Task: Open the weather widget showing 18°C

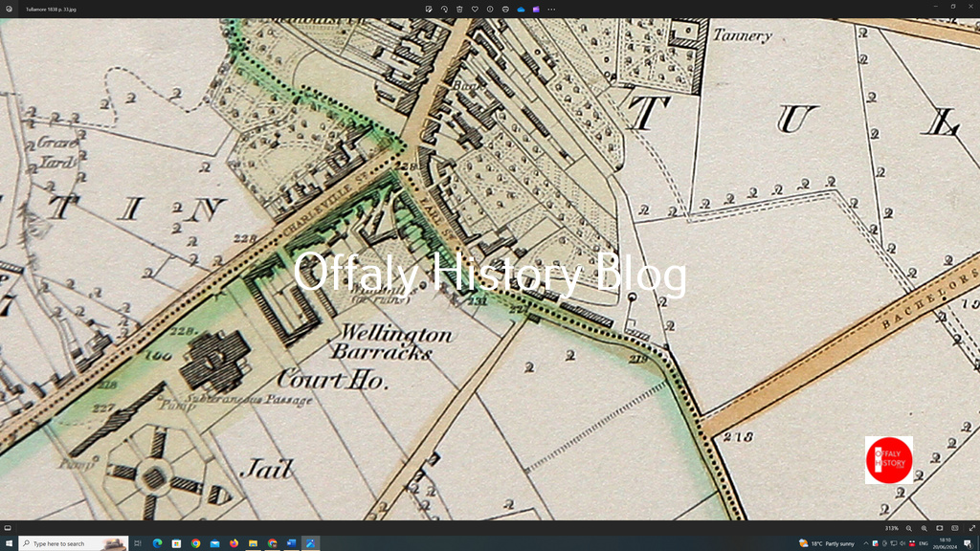Action: [x=827, y=543]
